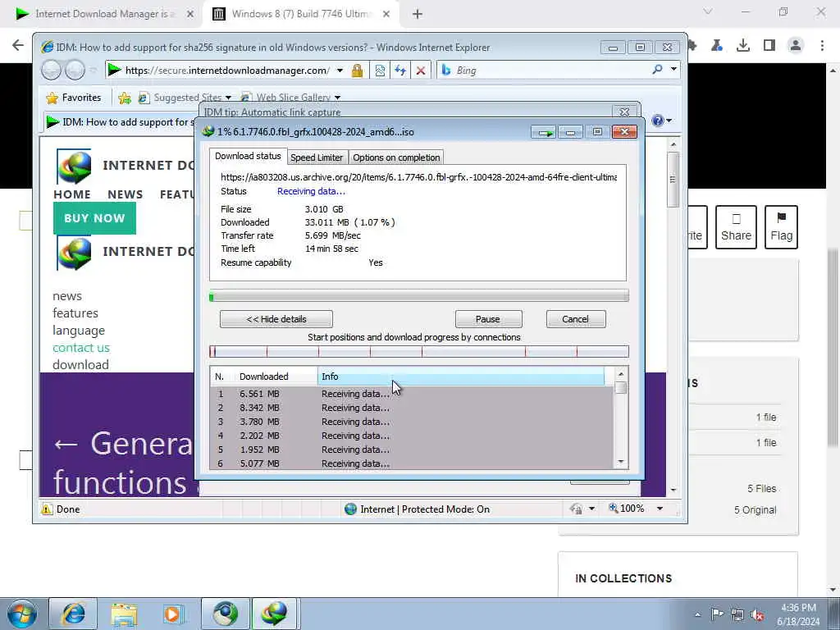The width and height of the screenshot is (840, 630).
Task: Cancel the download
Action: click(576, 319)
